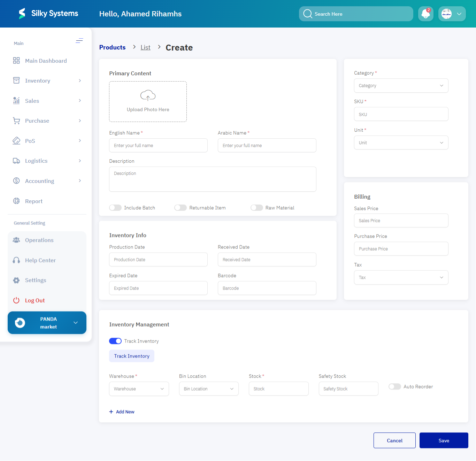Select the Sales icon in sidebar
Image resolution: width=476 pixels, height=461 pixels.
16,100
